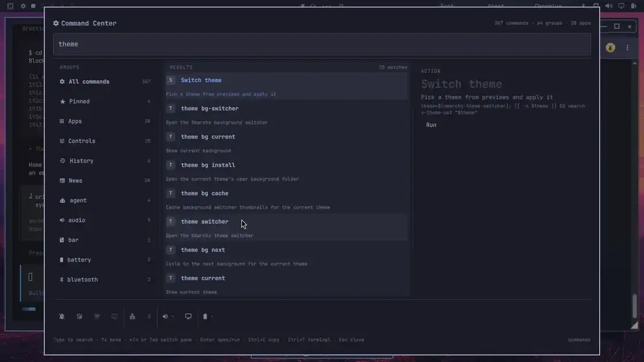Image resolution: width=644 pixels, height=362 pixels.
Task: Toggle the muted notifications bell icon
Action: point(62,317)
